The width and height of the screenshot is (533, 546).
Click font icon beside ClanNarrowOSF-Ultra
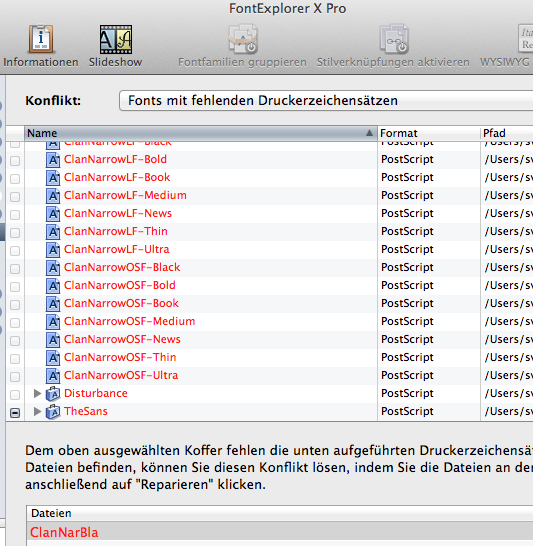(x=53, y=376)
